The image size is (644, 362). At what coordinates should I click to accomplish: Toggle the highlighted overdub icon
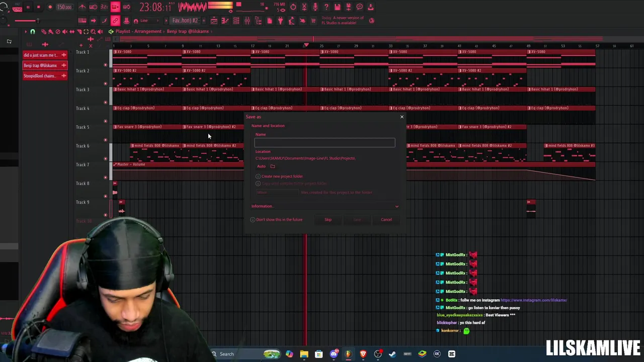click(115, 7)
